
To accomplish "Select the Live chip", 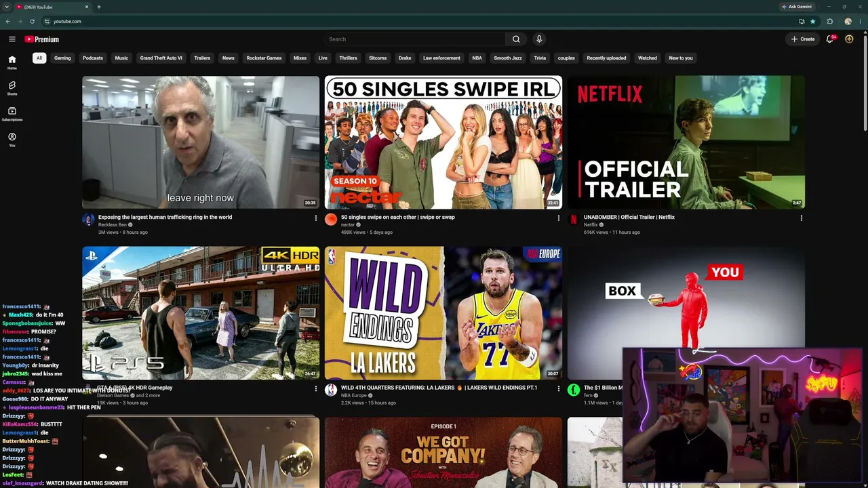I will coord(323,58).
